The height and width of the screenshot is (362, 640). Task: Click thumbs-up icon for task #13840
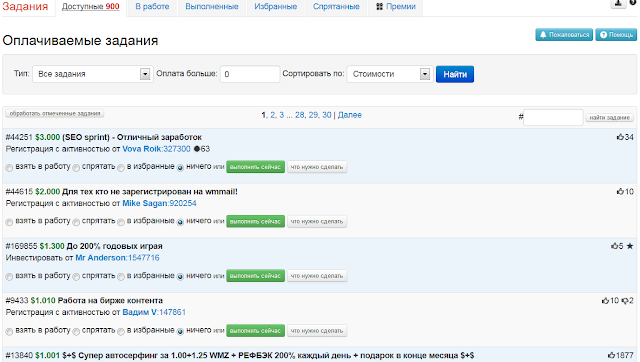point(611,355)
